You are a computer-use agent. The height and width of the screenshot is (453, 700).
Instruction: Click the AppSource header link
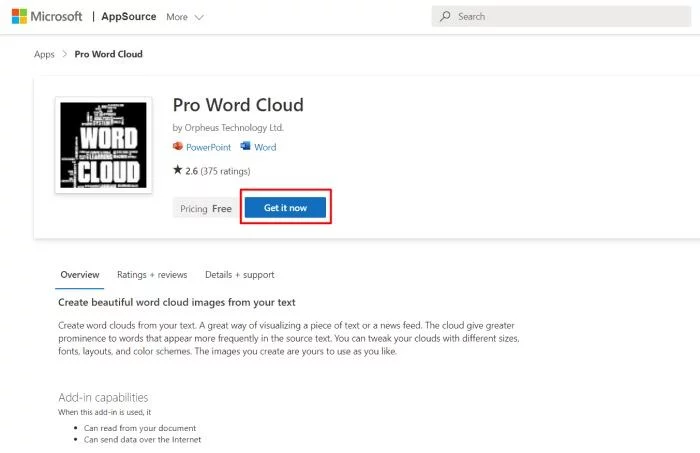[x=129, y=17]
